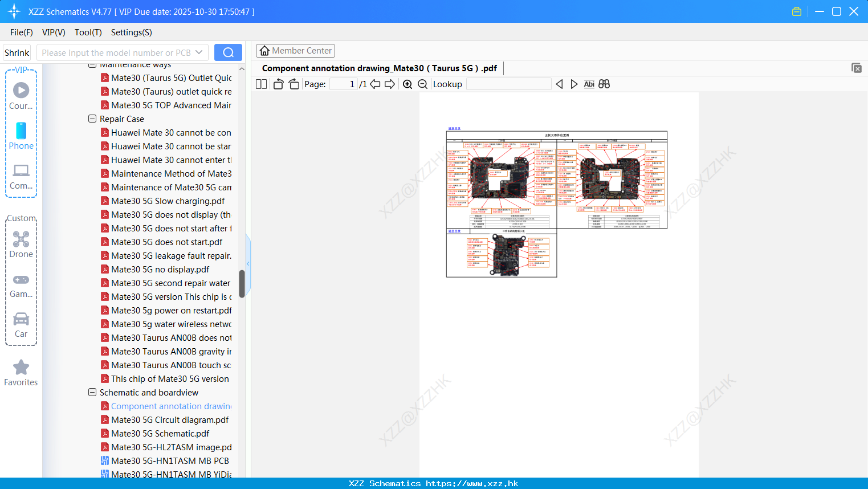Click the XZZ app logo
Image resolution: width=868 pixels, height=489 pixels.
pos(14,11)
